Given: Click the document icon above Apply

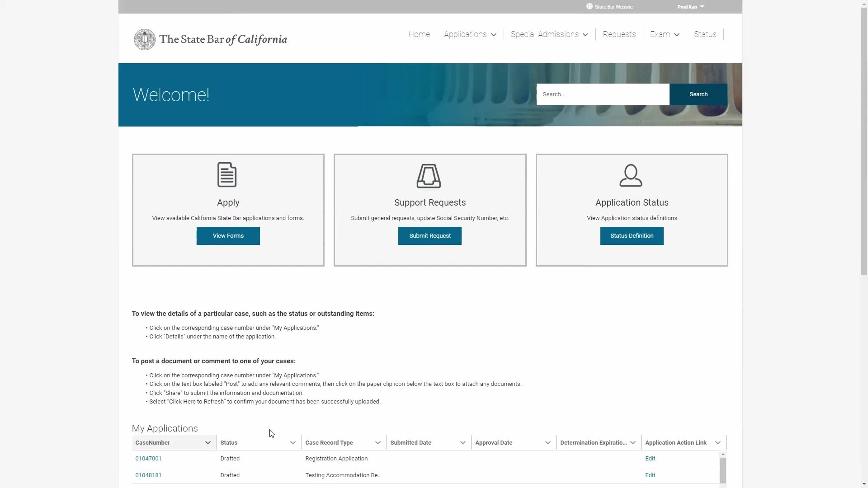Looking at the screenshot, I should [227, 175].
